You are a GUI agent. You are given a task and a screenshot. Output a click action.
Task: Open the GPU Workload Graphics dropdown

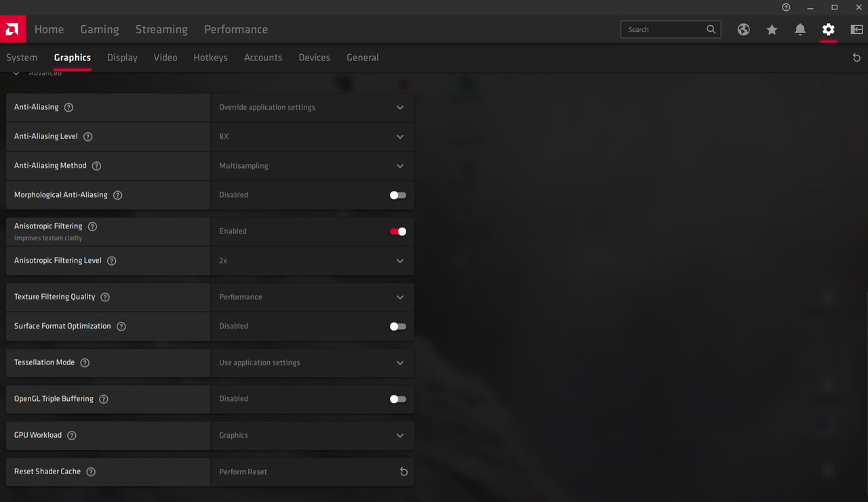tap(312, 435)
